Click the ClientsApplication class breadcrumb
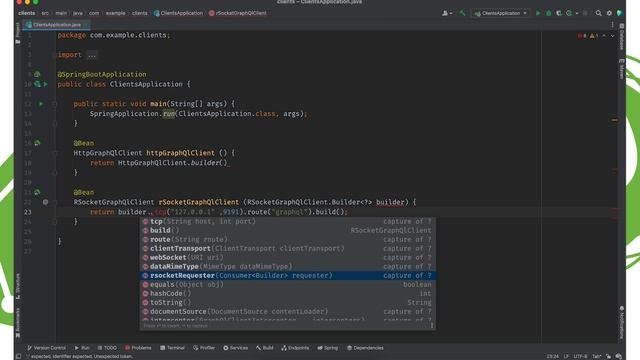The image size is (640, 360). tap(178, 13)
